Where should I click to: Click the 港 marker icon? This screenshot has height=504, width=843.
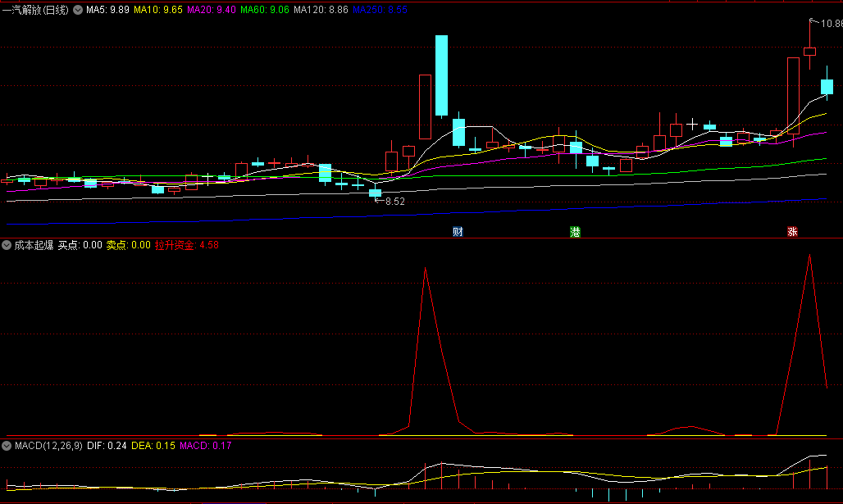[575, 232]
